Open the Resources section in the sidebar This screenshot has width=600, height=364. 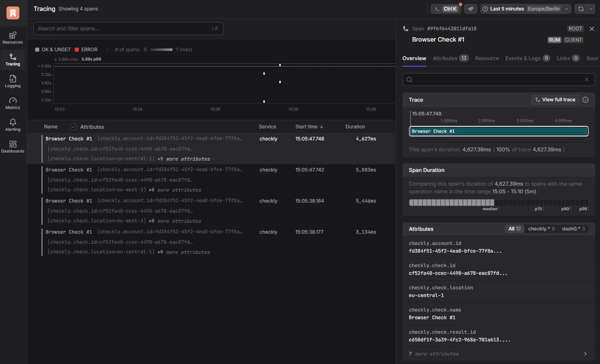(13, 38)
